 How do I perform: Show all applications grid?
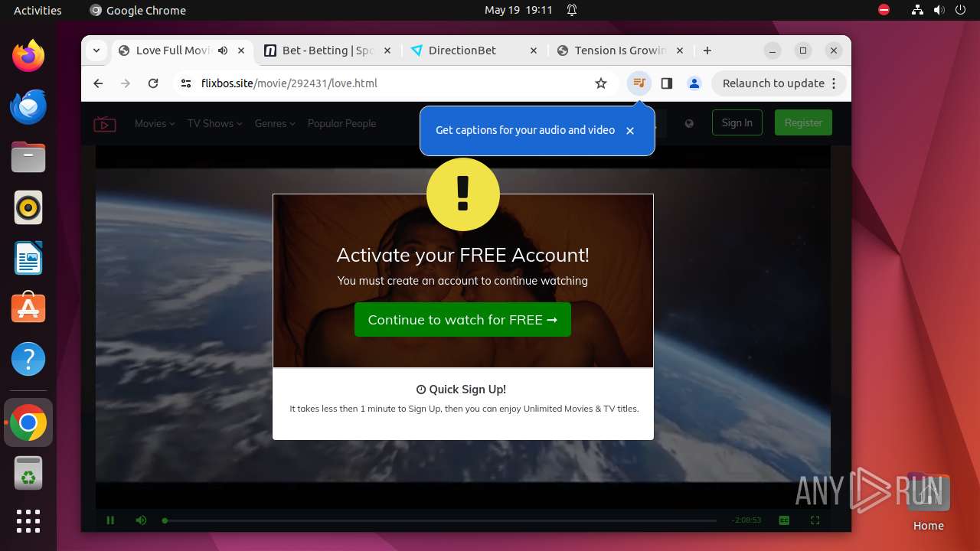pos(28,521)
